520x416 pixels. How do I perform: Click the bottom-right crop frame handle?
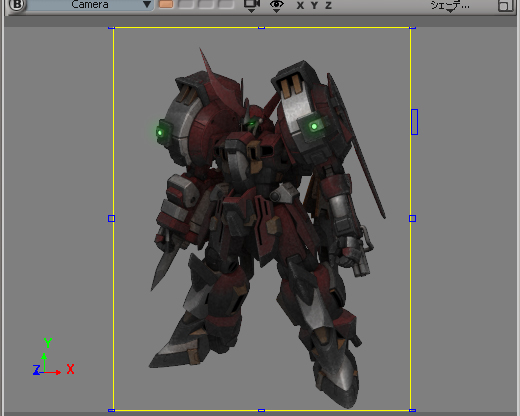point(412,410)
